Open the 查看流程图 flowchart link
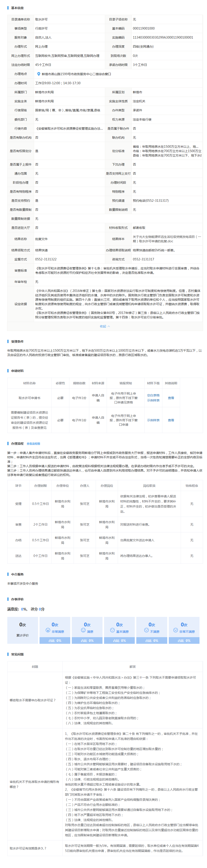Viewport: 207px width, 868px height. (33, 443)
